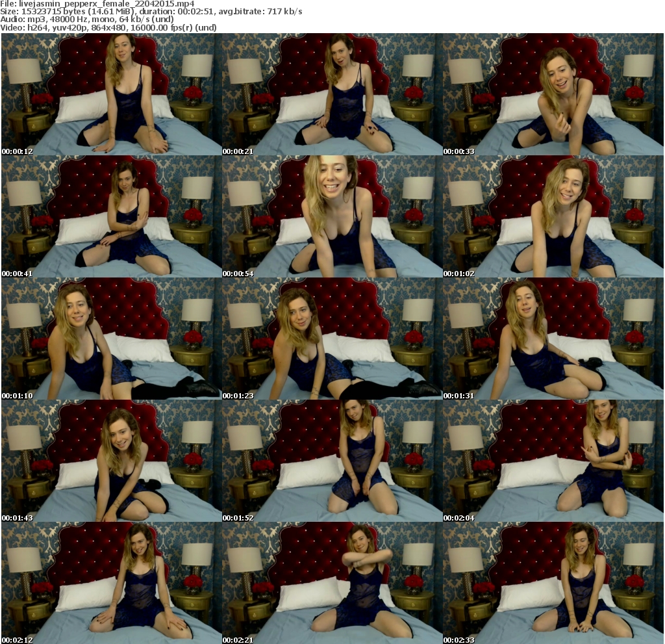Open the frame stamped 00:02:21
Screen dimensions: 665x644
click(332, 584)
